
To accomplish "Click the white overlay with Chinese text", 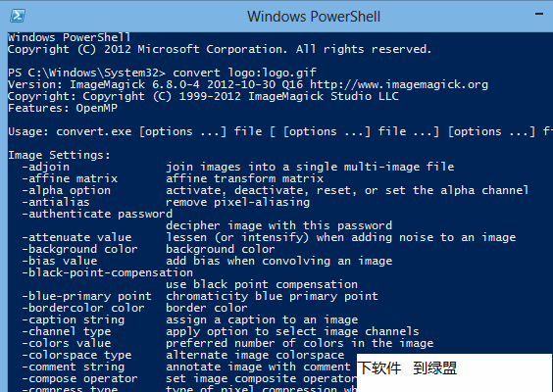I will click(x=454, y=373).
